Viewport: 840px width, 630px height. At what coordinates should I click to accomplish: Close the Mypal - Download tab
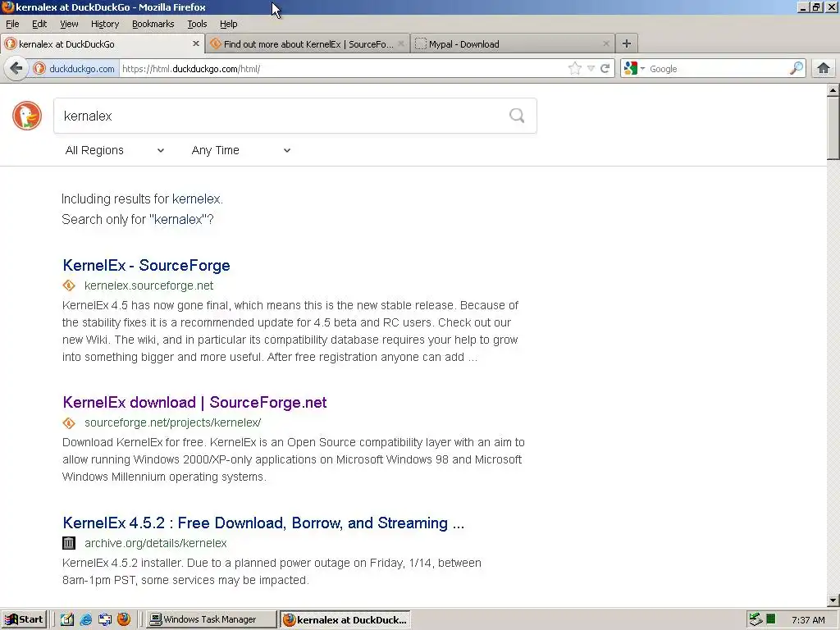coord(606,43)
